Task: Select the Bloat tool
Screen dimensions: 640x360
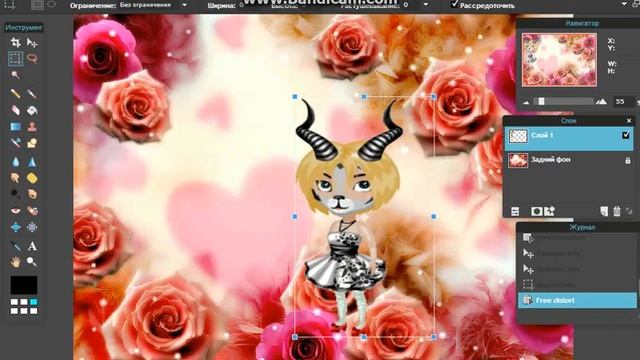Action: click(x=16, y=227)
